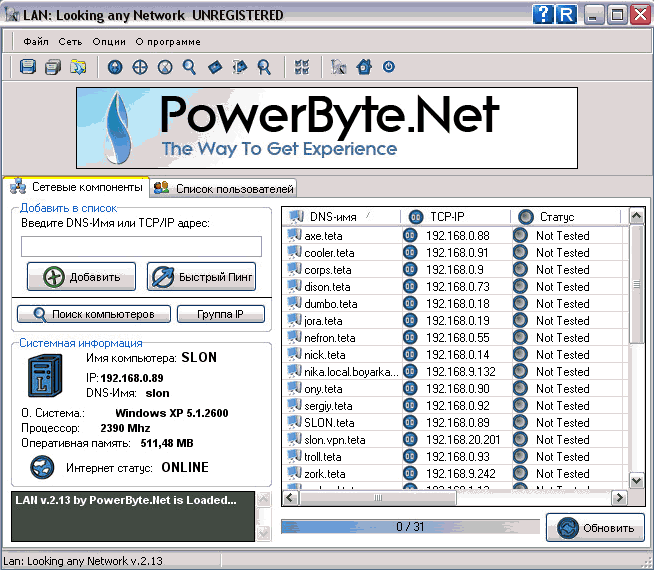Select the nika.local.boyarka... entry
This screenshot has height=570, width=654.
351,372
